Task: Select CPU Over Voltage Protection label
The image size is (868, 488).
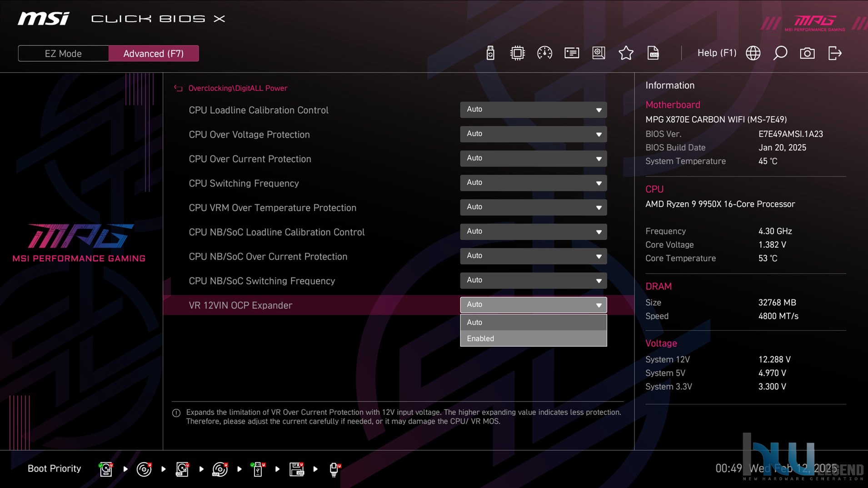Action: pos(249,135)
